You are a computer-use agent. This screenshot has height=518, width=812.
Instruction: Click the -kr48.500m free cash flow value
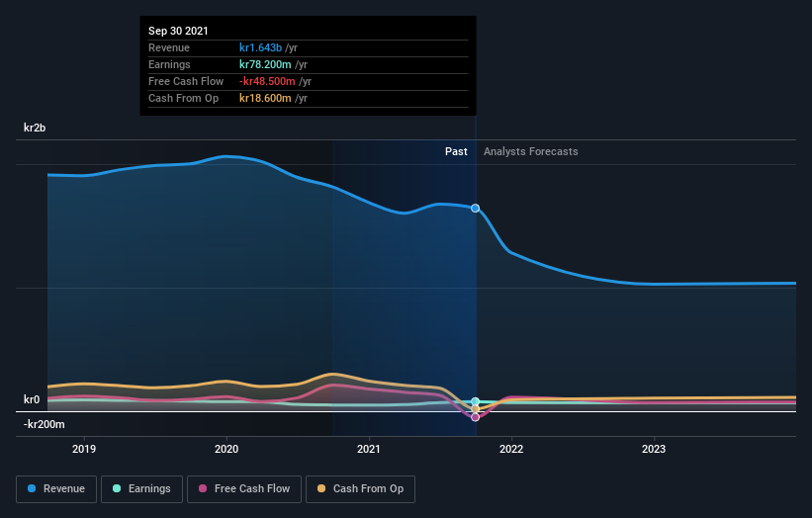coord(267,81)
